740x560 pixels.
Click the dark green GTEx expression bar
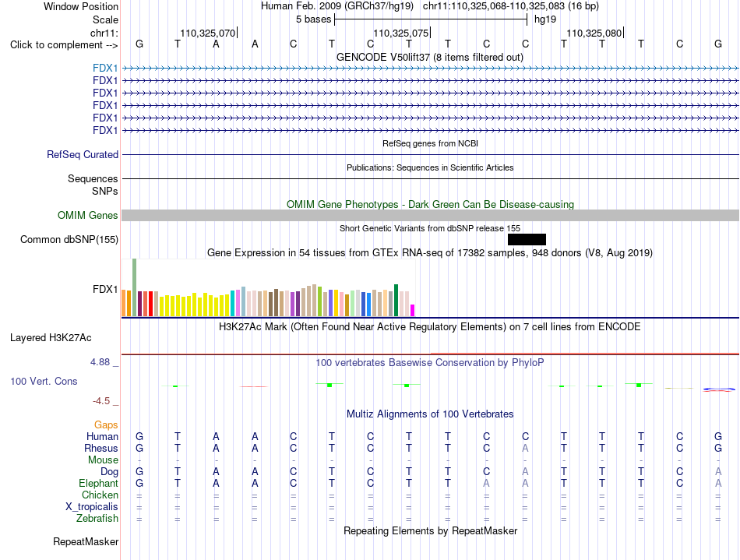pos(396,300)
